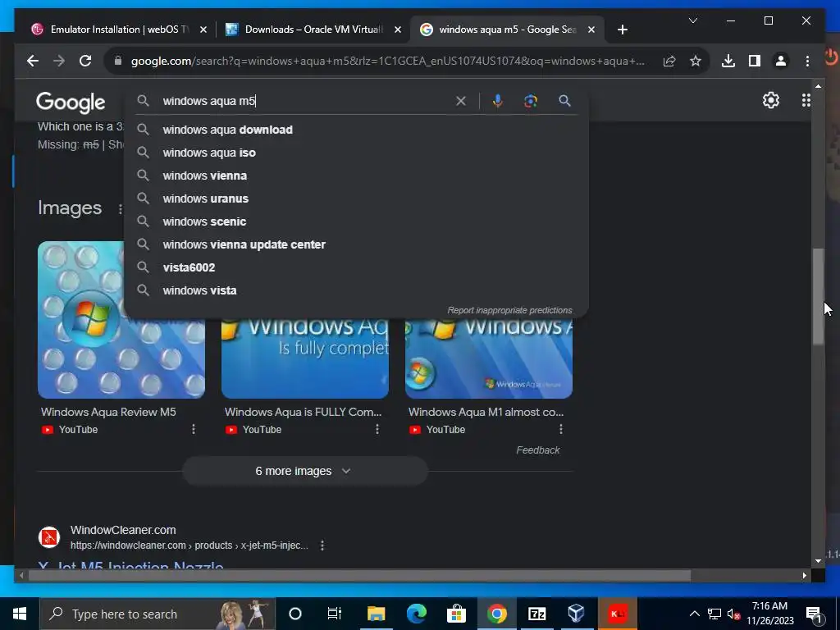
Task: Start voice search with microphone
Action: click(x=498, y=101)
